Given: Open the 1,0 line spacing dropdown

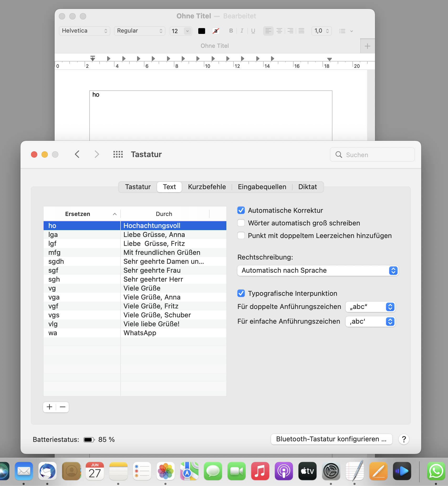Looking at the screenshot, I should [322, 31].
